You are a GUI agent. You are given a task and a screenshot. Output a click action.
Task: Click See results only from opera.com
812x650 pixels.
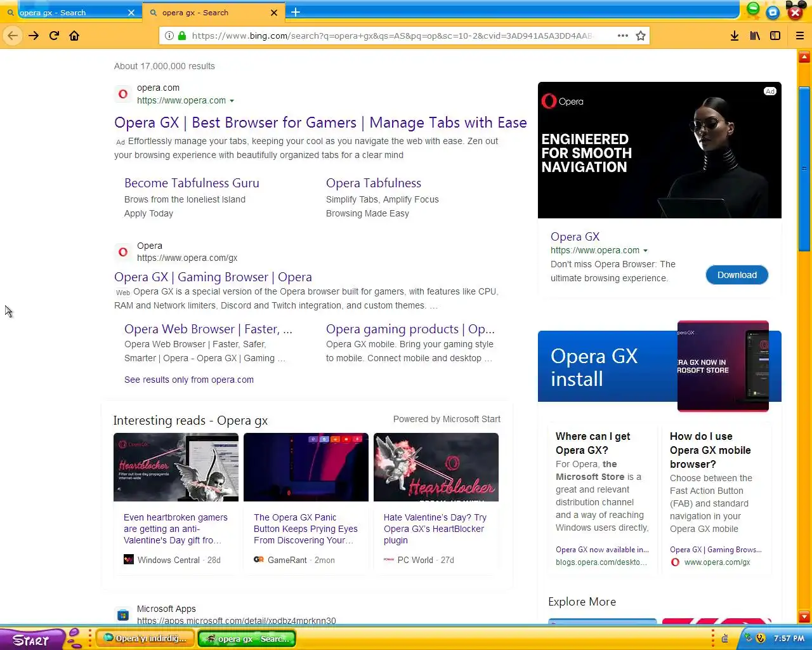[189, 380]
